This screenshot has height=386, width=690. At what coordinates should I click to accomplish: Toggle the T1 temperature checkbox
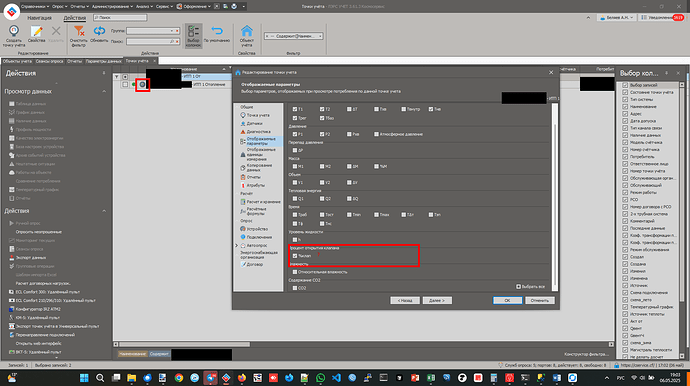[295, 109]
